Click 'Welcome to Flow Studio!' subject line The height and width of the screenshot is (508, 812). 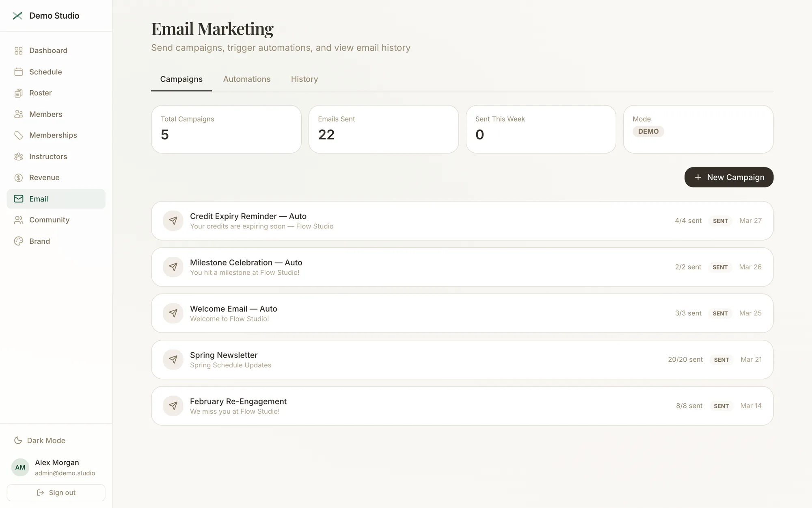[229, 319]
